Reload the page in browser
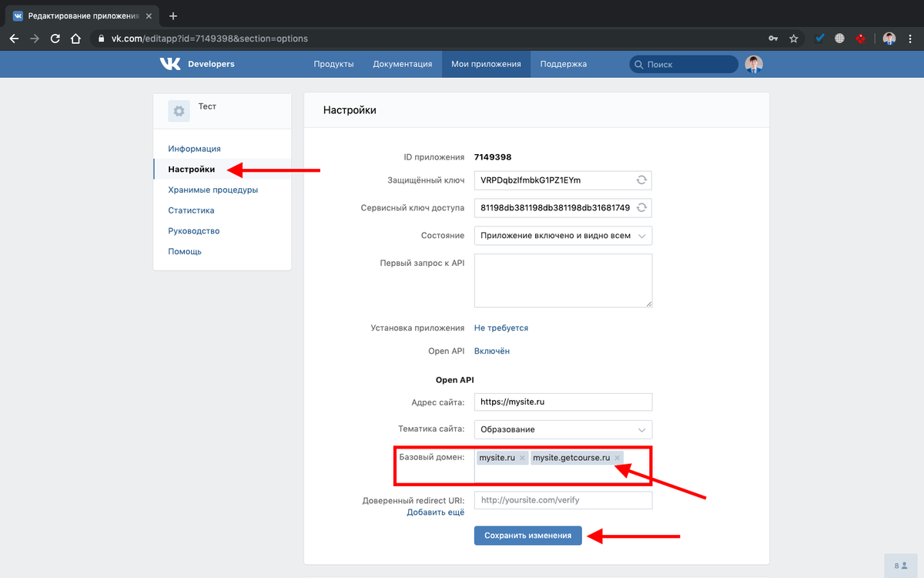Viewport: 924px width, 578px height. [55, 39]
